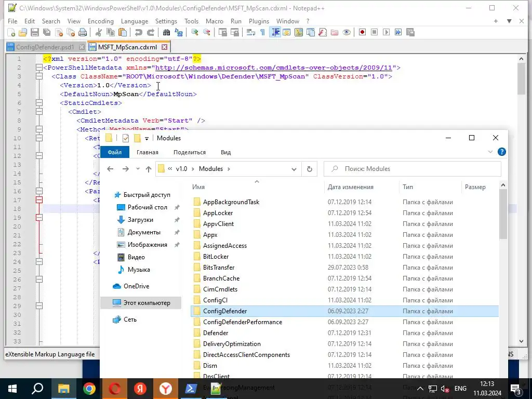Screen dimensions: 532x399
Task: Close the MSFT_MpScan.cdxml tab
Action: [x=165, y=47]
